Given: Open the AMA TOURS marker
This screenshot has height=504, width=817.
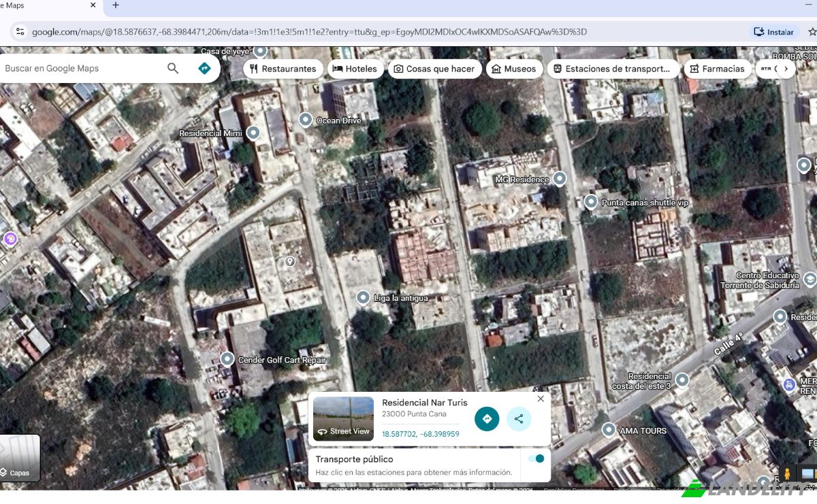Looking at the screenshot, I should [x=609, y=430].
